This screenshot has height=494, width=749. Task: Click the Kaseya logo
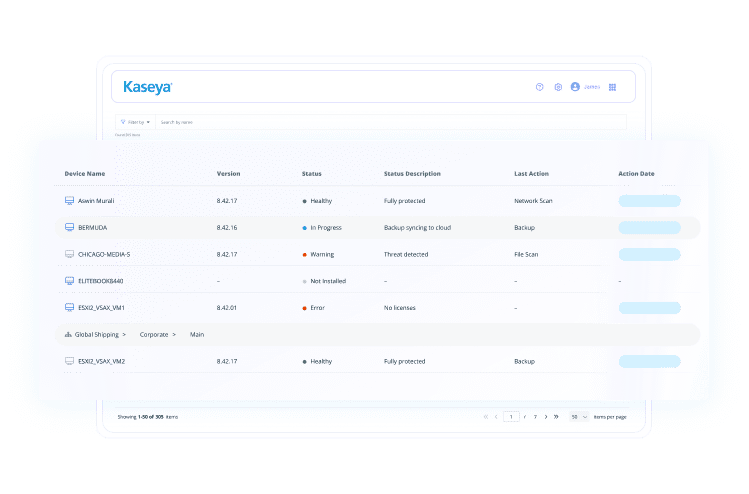pyautogui.click(x=147, y=87)
